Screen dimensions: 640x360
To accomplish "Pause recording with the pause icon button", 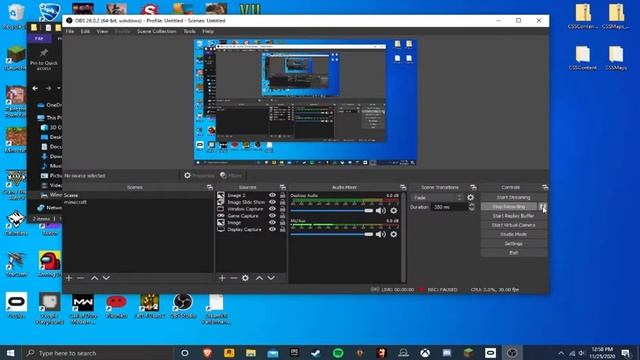I will pos(542,207).
